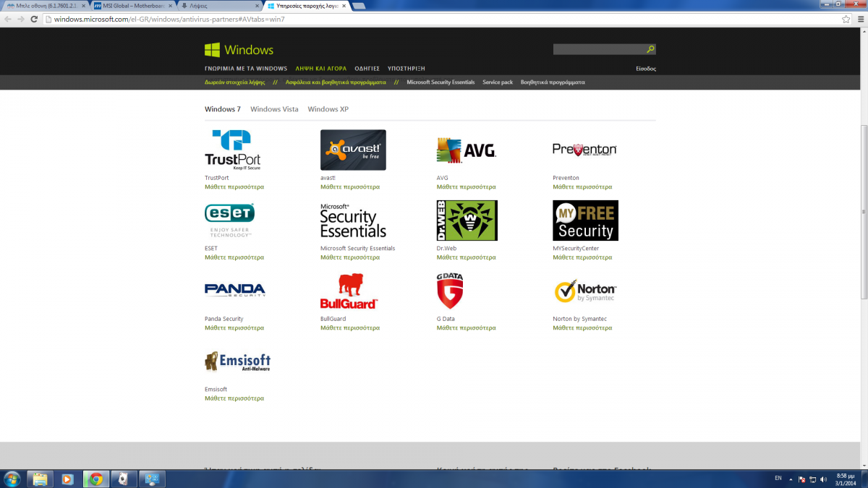Open ΓΝΩΡΙΜΙΑ ΜΕ ΤΑ WINDOWS menu
The width and height of the screenshot is (868, 488).
coord(246,69)
